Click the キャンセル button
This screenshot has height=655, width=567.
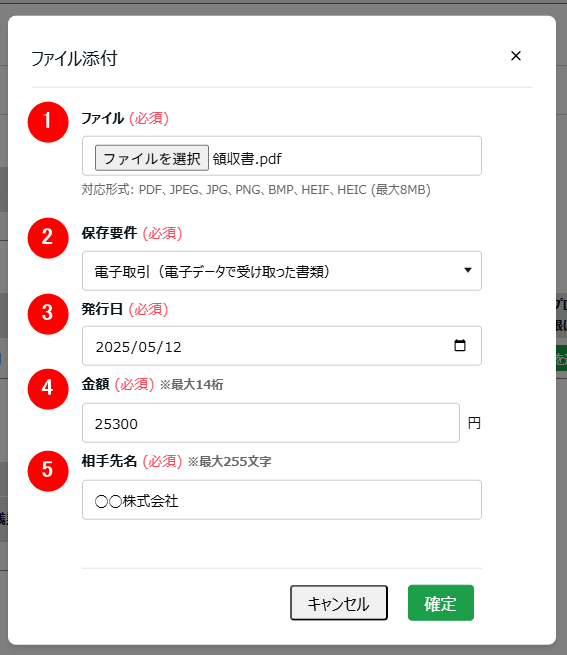point(339,603)
